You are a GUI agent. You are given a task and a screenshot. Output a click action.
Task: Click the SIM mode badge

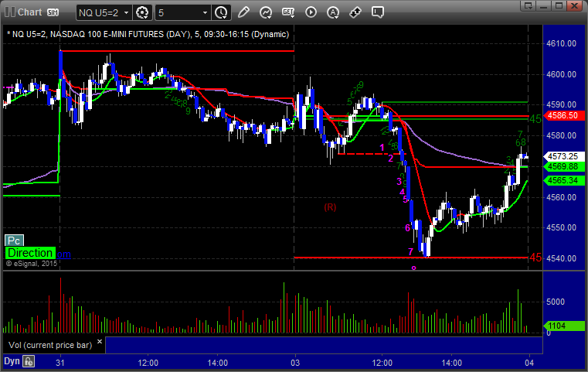click(x=53, y=12)
